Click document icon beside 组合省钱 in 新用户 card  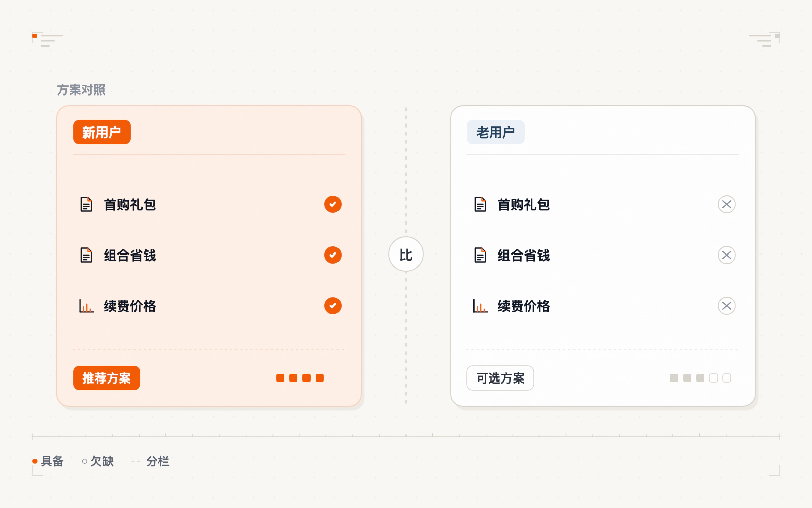(x=86, y=255)
